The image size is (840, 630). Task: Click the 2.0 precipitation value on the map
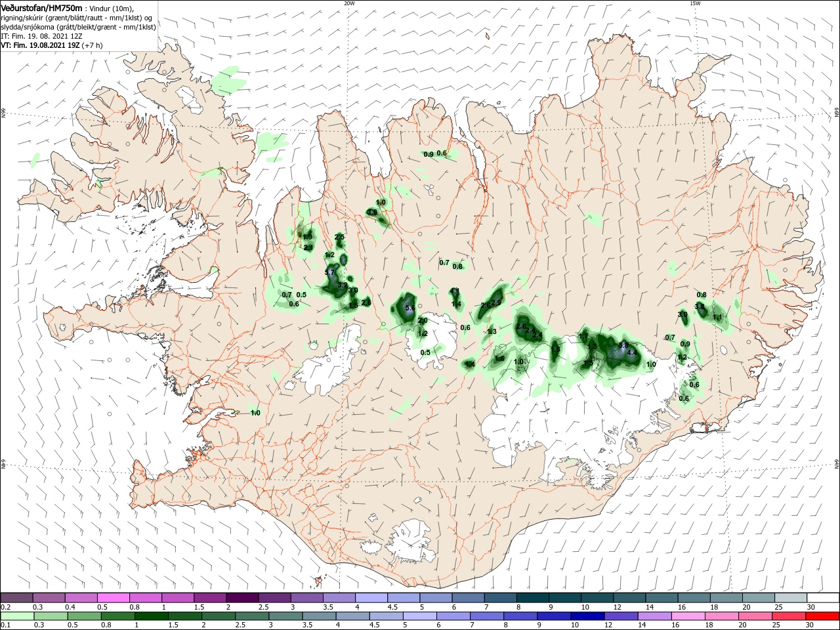coord(423,320)
